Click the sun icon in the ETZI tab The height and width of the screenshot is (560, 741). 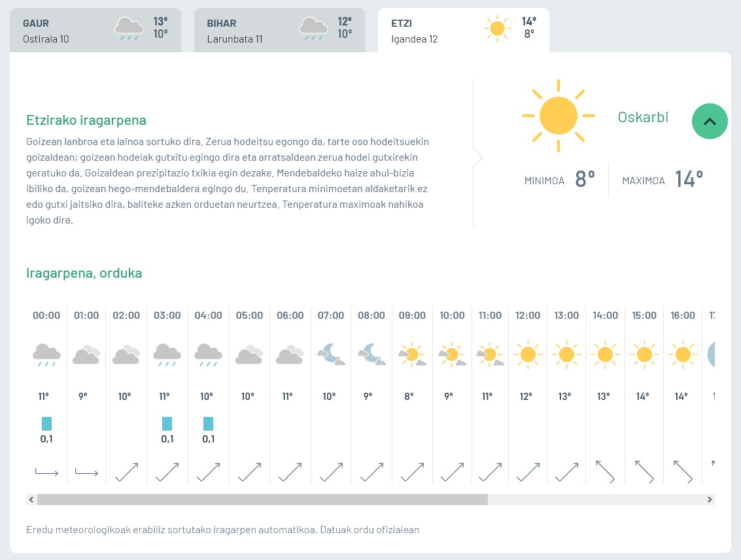tap(497, 29)
